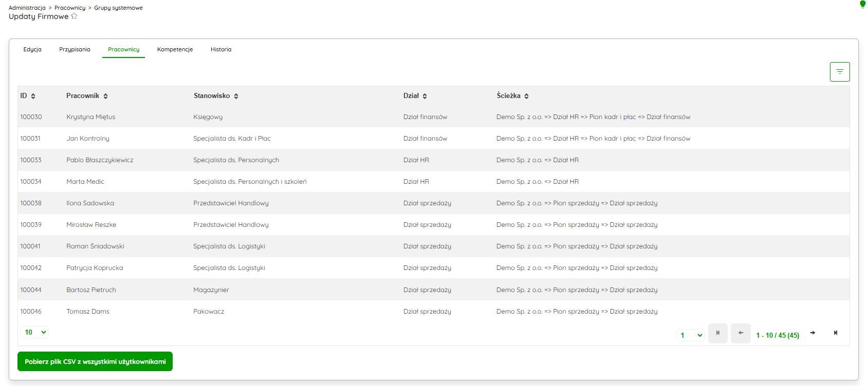Click Specjalista ds. Personalnych i szkoleń cell
The width and height of the screenshot is (868, 386).
(250, 182)
